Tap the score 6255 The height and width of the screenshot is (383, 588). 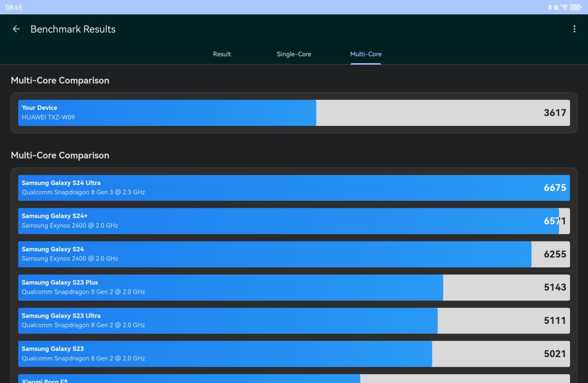coord(555,254)
